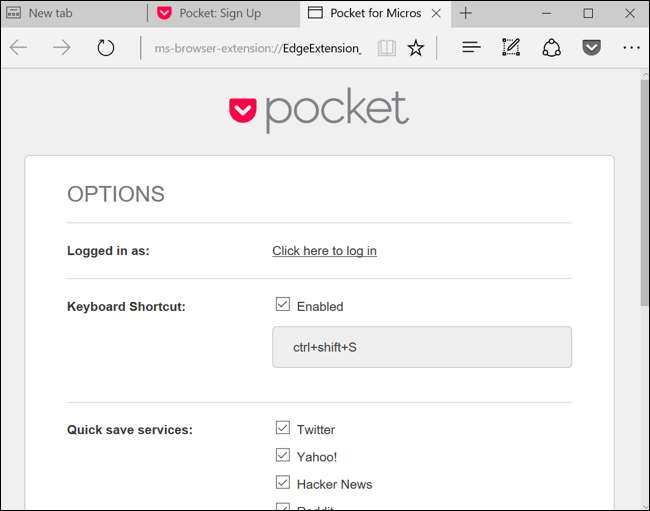Open the More actions ellipsis menu
The width and height of the screenshot is (650, 511).
[x=631, y=48]
